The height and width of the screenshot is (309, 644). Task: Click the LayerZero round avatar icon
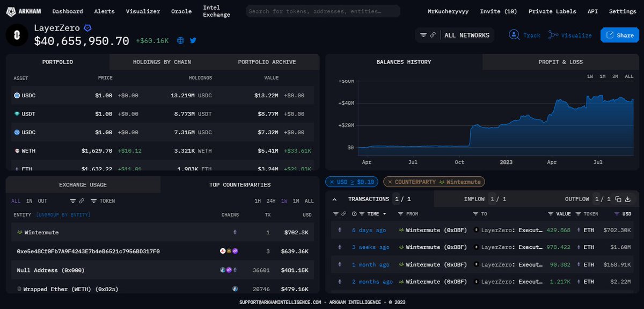click(17, 35)
